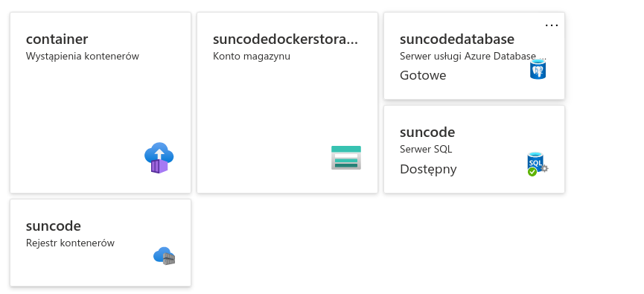Click the 'Gotowe' status text
Viewport: 644px width, 294px height.
[423, 76]
